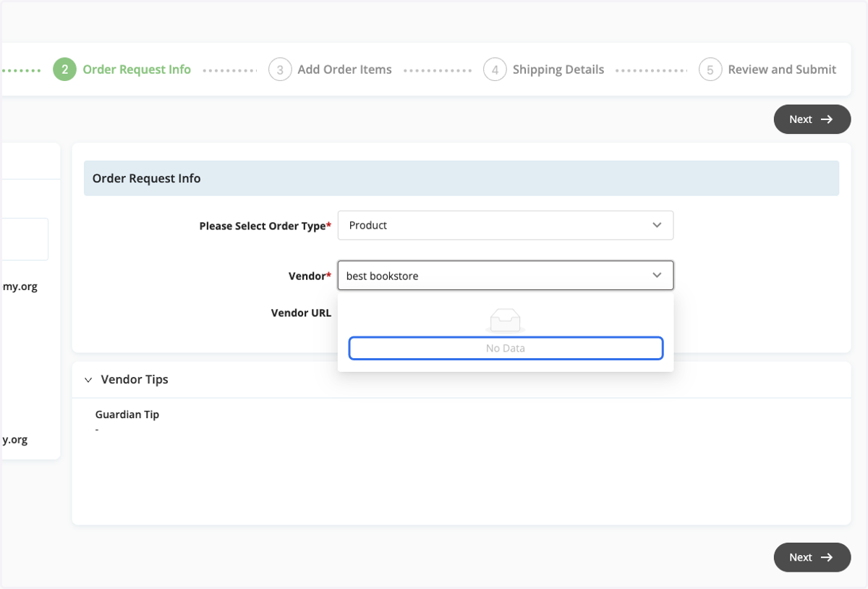Click the green step 2 circle icon
868x589 pixels.
tap(64, 69)
